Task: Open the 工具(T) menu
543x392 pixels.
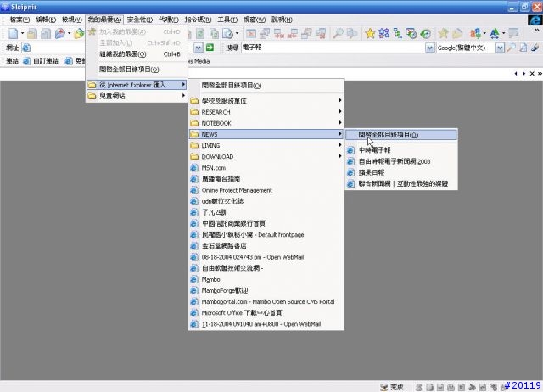Action: 227,20
